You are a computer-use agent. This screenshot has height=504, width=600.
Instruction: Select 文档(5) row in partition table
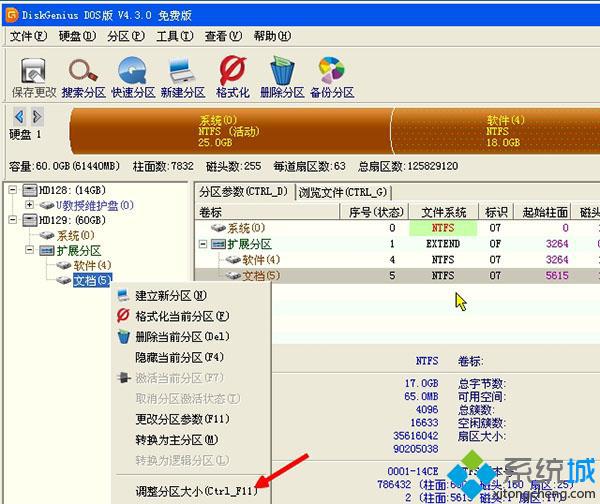coord(397,276)
